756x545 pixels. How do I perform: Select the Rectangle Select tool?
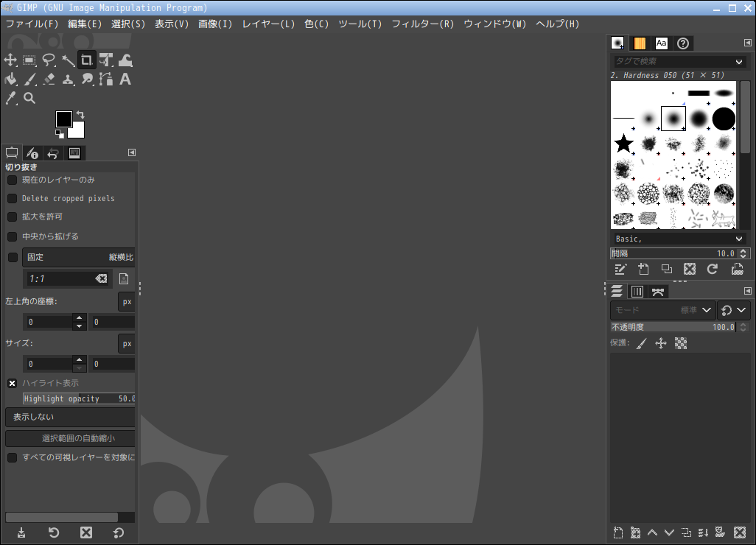29,60
